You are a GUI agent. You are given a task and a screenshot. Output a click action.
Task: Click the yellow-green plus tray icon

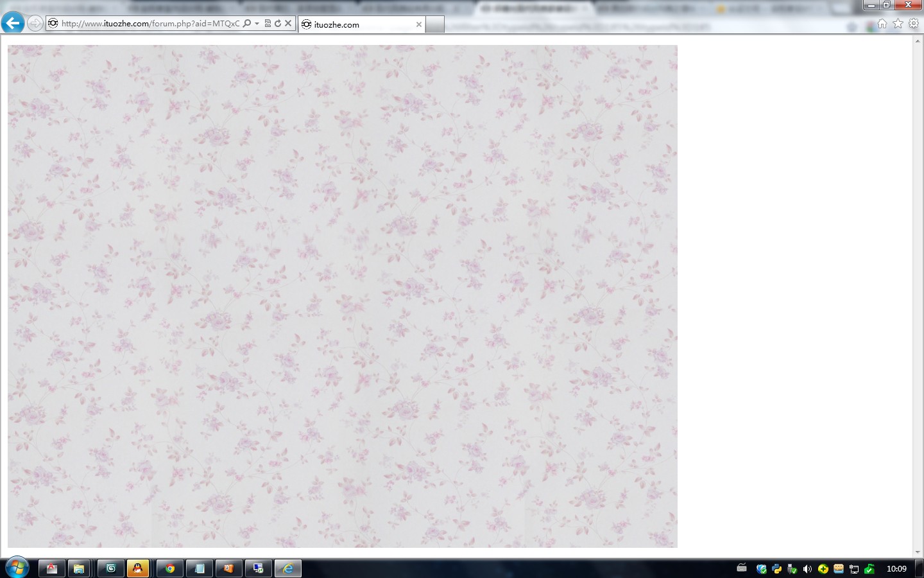click(x=823, y=568)
